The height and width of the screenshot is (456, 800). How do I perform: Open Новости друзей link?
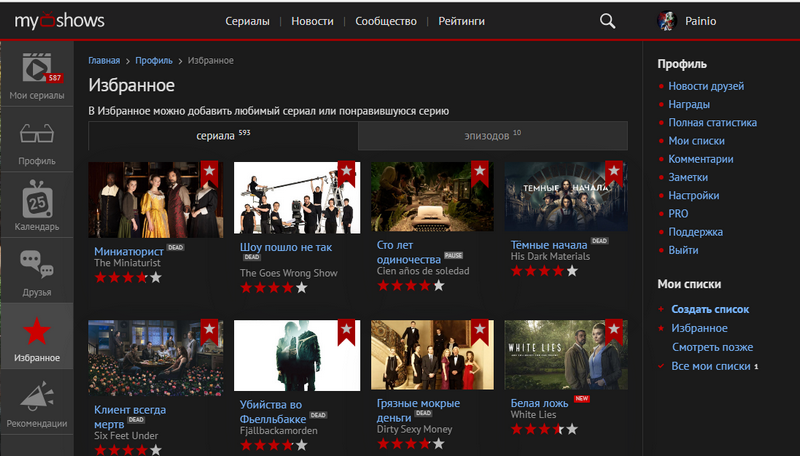point(706,86)
